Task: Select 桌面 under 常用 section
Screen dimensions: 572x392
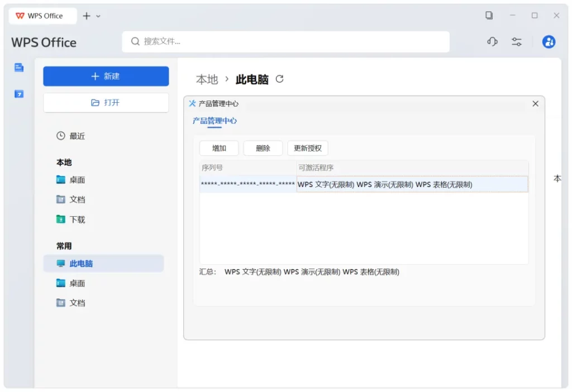Action: (x=77, y=283)
